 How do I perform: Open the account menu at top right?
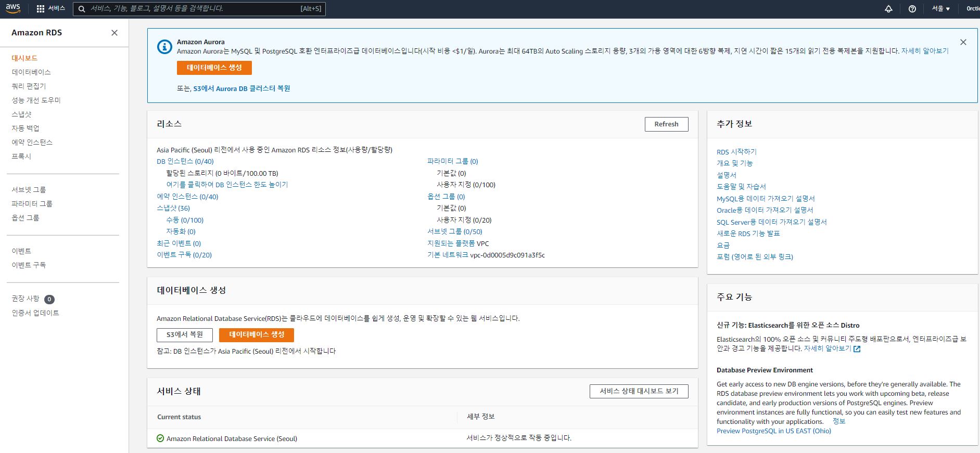(973, 9)
